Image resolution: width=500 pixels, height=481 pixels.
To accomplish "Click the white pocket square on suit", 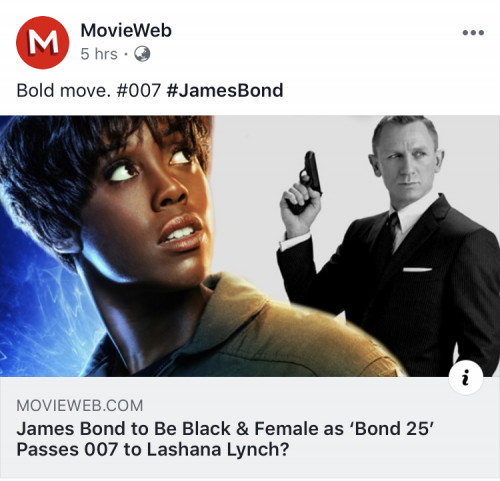I will click(417, 269).
